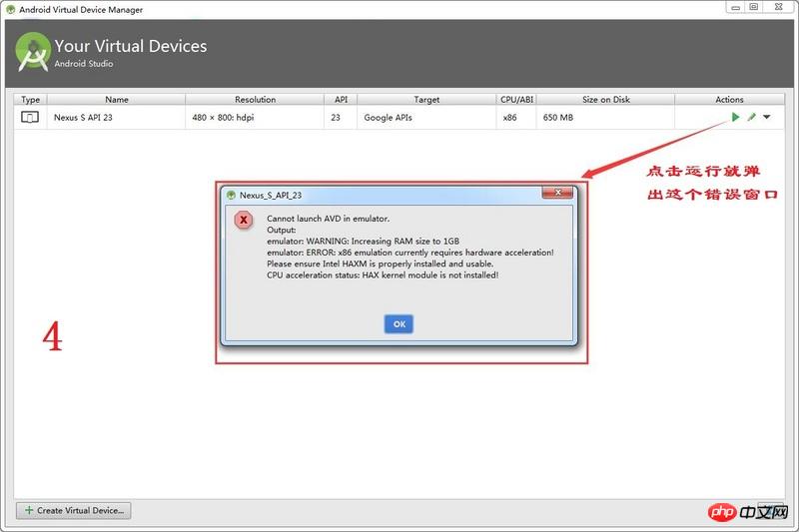The height and width of the screenshot is (532, 799).
Task: Click the 'Please ensure Intel HAXM' line
Action: [381, 264]
